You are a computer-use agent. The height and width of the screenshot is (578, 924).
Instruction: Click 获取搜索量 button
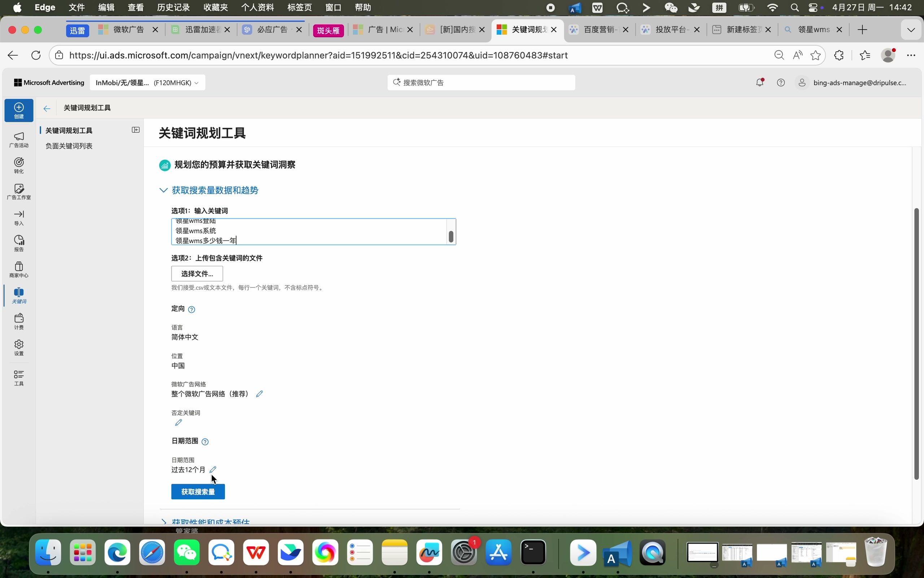tap(198, 492)
